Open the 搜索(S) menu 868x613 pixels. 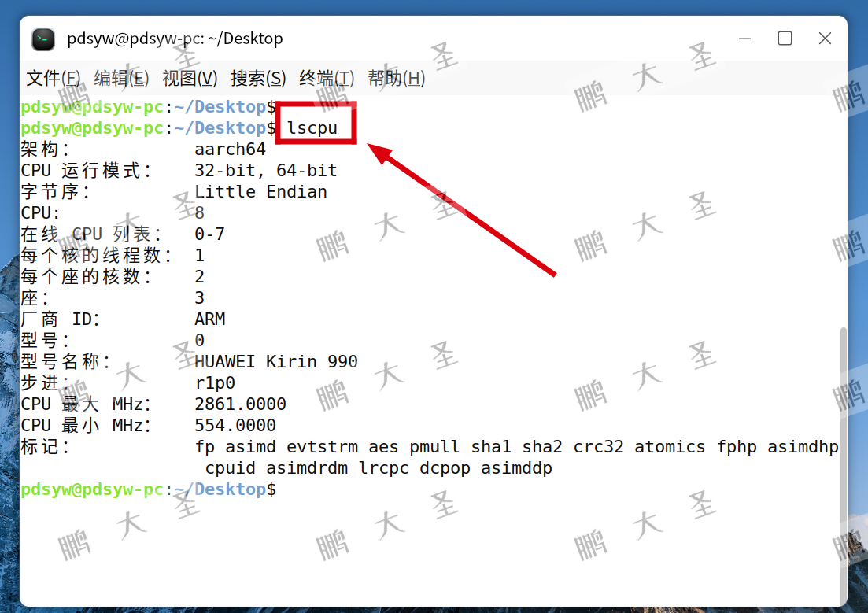pyautogui.click(x=258, y=78)
